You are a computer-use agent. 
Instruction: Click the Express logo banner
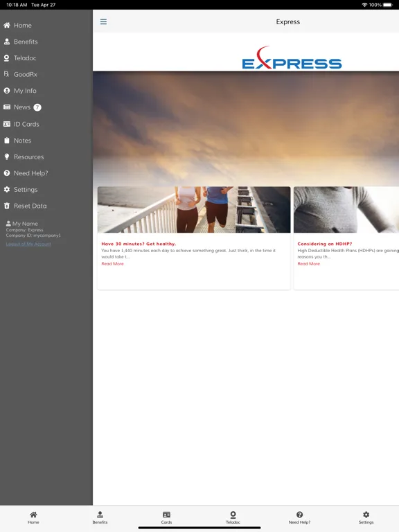(x=292, y=57)
